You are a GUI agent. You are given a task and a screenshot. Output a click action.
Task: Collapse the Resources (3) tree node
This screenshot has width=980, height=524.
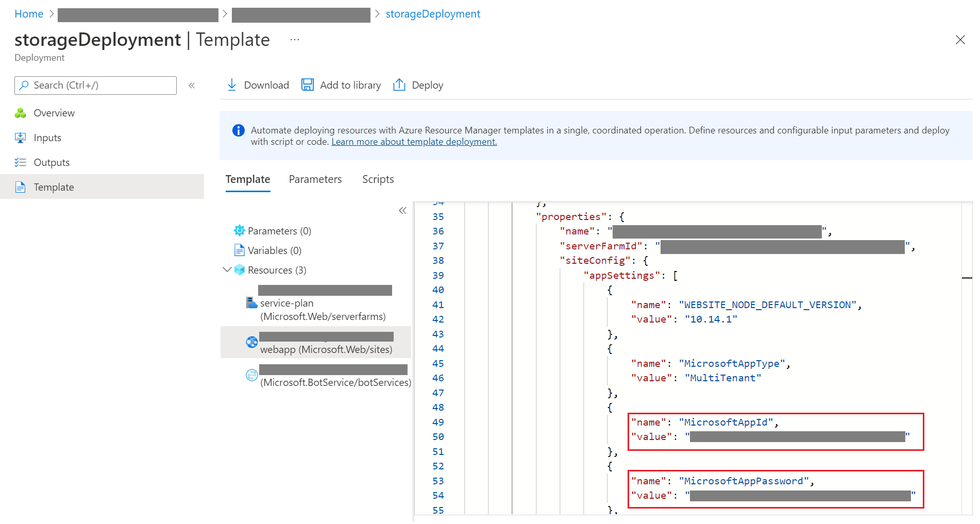[227, 269]
